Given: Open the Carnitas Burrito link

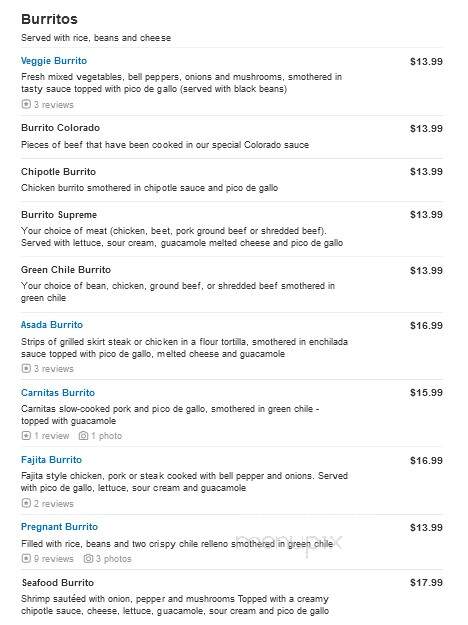Looking at the screenshot, I should [58, 393].
